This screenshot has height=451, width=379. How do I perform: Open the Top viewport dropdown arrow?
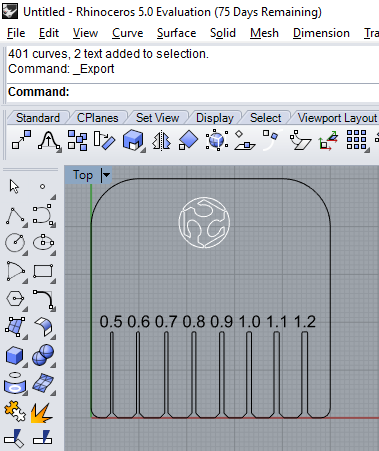106,175
